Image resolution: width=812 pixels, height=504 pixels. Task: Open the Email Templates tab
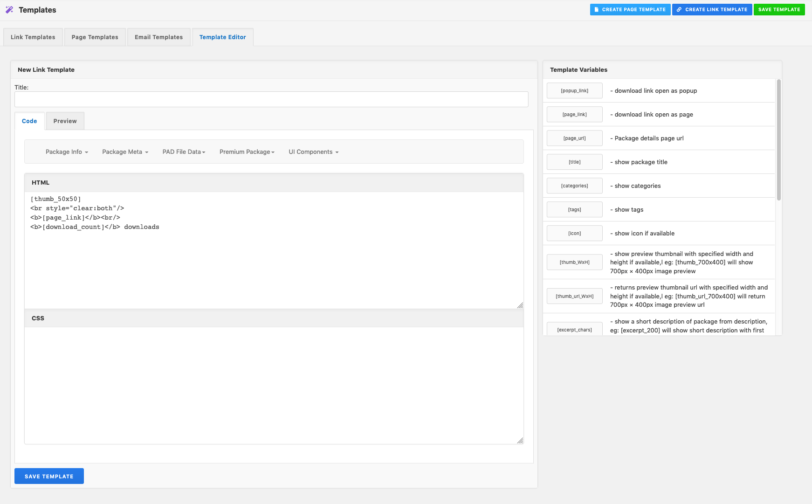(158, 37)
